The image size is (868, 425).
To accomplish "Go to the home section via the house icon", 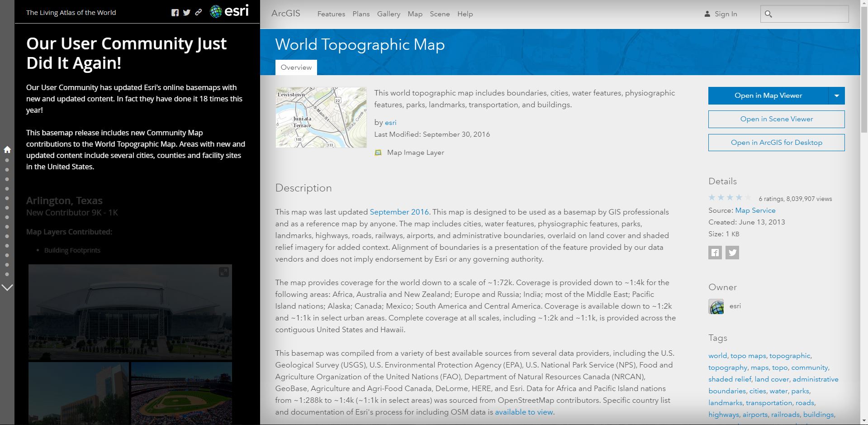I will 7,149.
